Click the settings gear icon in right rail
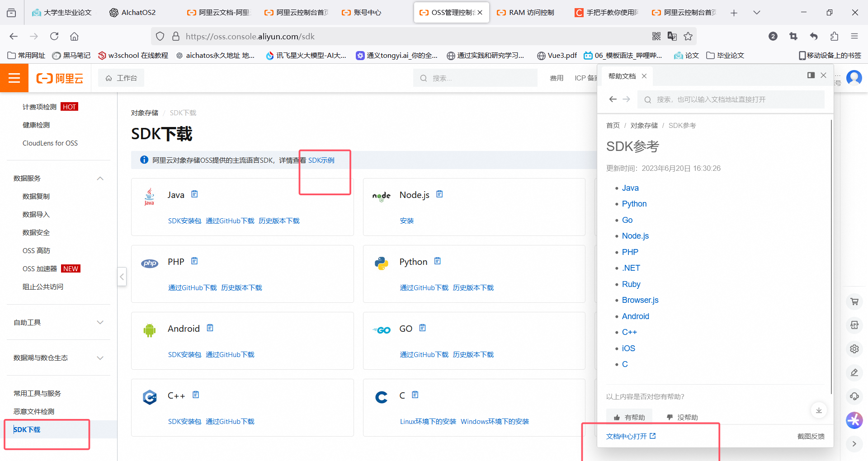868x461 pixels. [x=854, y=349]
